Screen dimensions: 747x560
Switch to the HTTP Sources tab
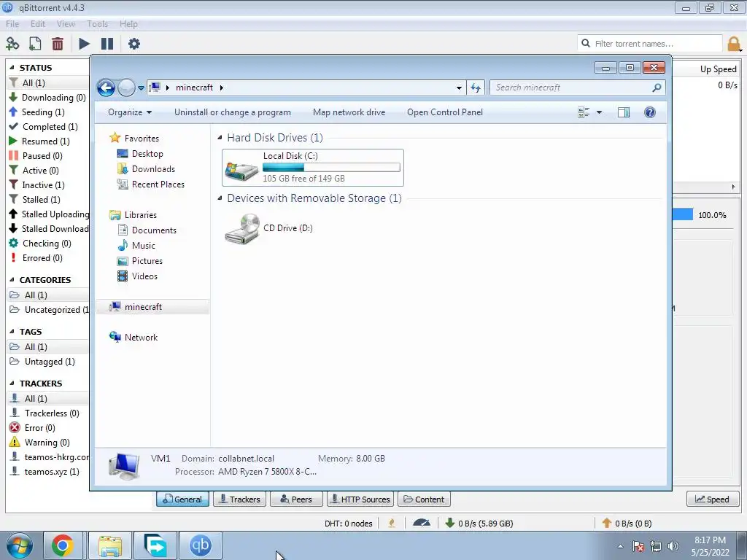click(x=360, y=499)
